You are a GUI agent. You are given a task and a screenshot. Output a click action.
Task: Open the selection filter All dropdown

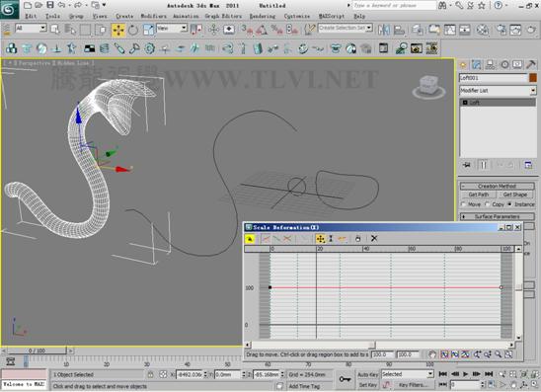click(x=31, y=29)
